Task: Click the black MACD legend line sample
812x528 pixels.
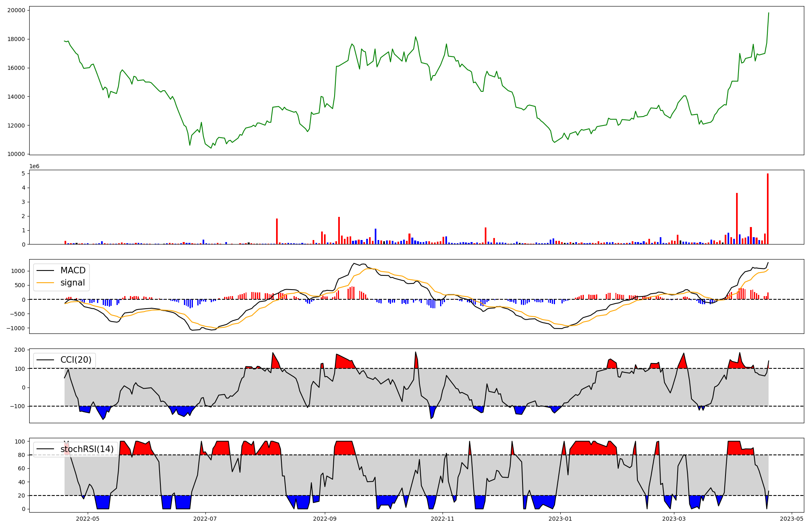Action: (45, 270)
